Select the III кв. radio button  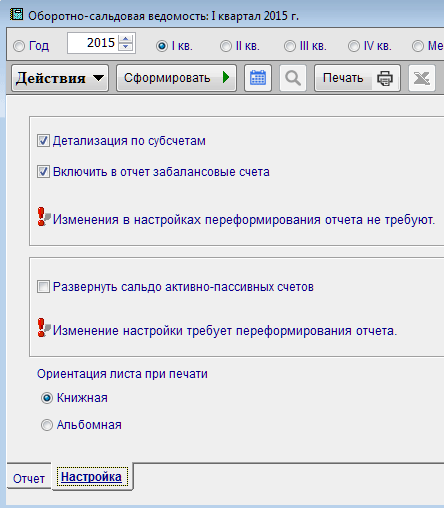click(x=290, y=46)
